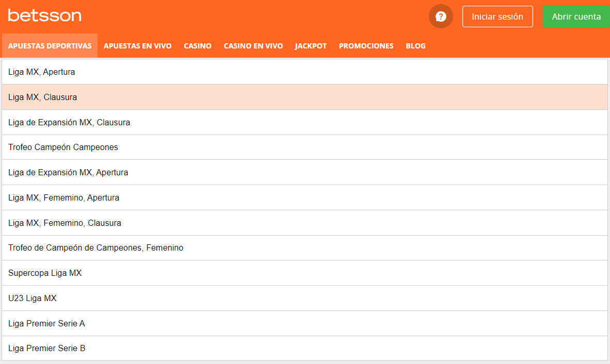Open the Promociones tab
Screen dimensions: 610x364
click(366, 46)
